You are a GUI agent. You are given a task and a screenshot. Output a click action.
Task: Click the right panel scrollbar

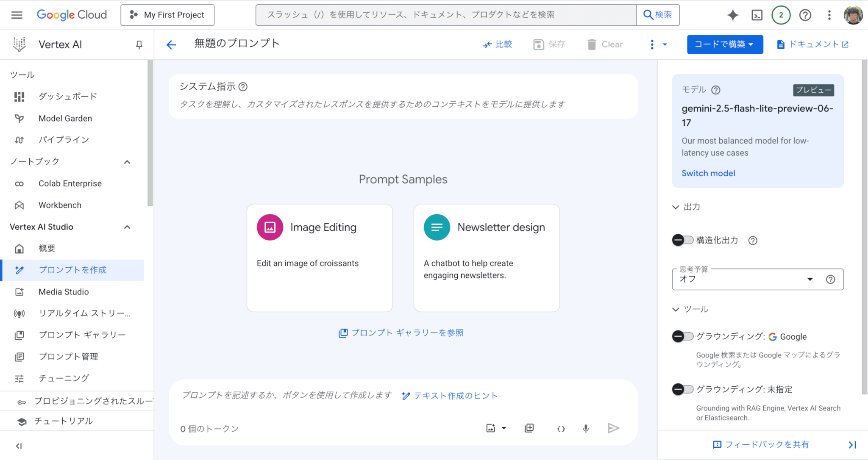[865, 227]
